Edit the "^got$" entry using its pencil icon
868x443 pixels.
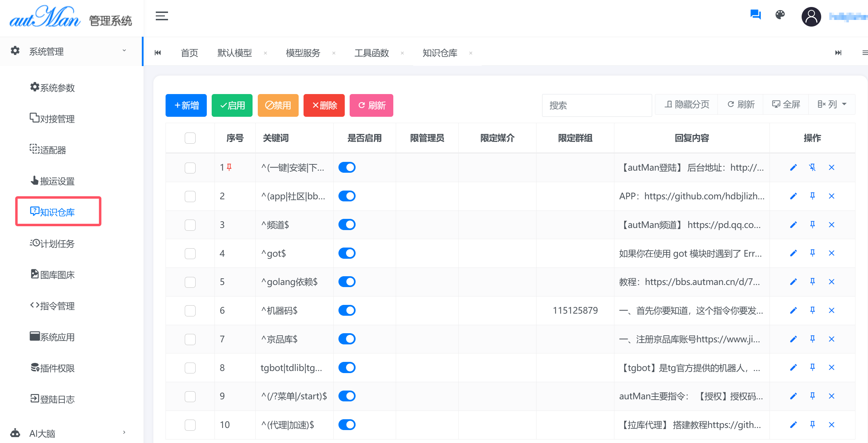(793, 253)
